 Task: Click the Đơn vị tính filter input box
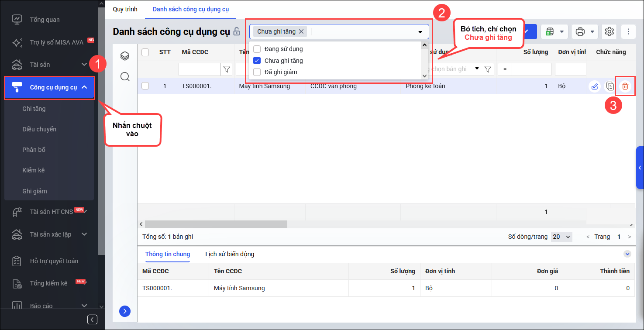pyautogui.click(x=570, y=69)
